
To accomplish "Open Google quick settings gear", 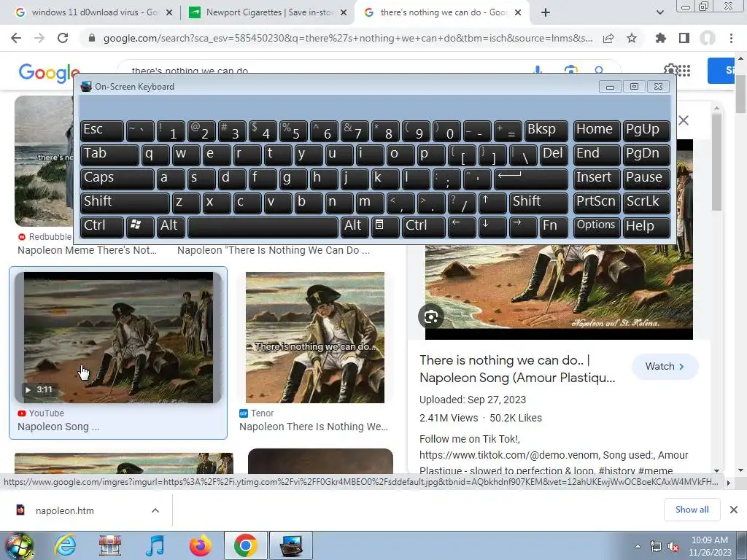I will coord(670,69).
